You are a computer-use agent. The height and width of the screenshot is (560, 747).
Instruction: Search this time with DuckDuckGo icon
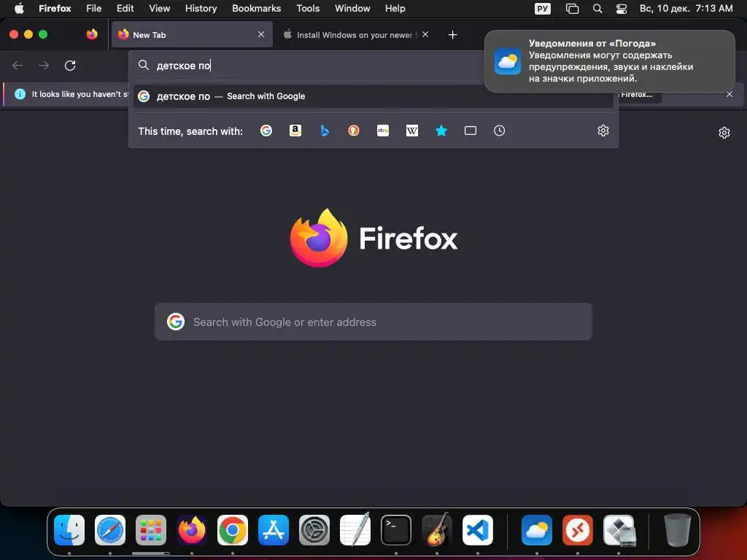click(354, 131)
